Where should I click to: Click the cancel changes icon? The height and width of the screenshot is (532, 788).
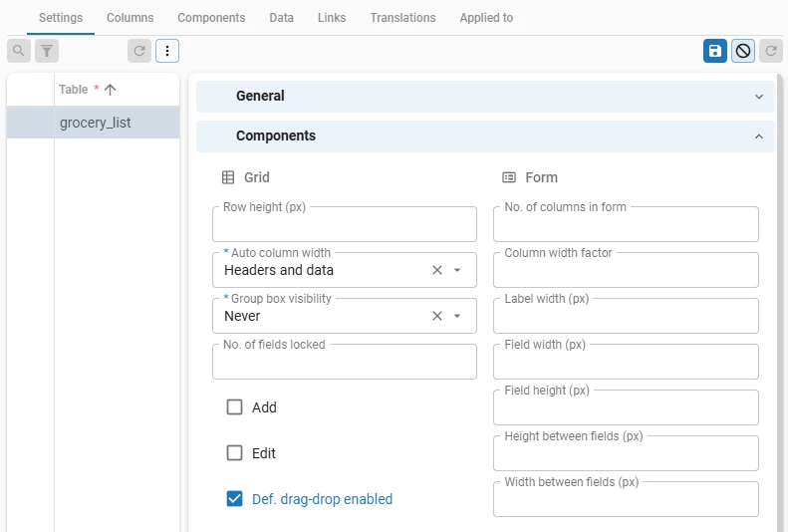point(743,51)
